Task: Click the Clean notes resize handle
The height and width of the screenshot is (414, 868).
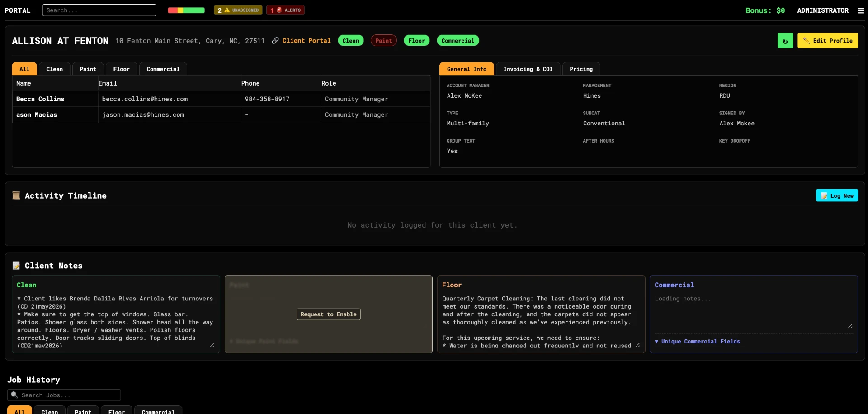Action: pyautogui.click(x=212, y=345)
